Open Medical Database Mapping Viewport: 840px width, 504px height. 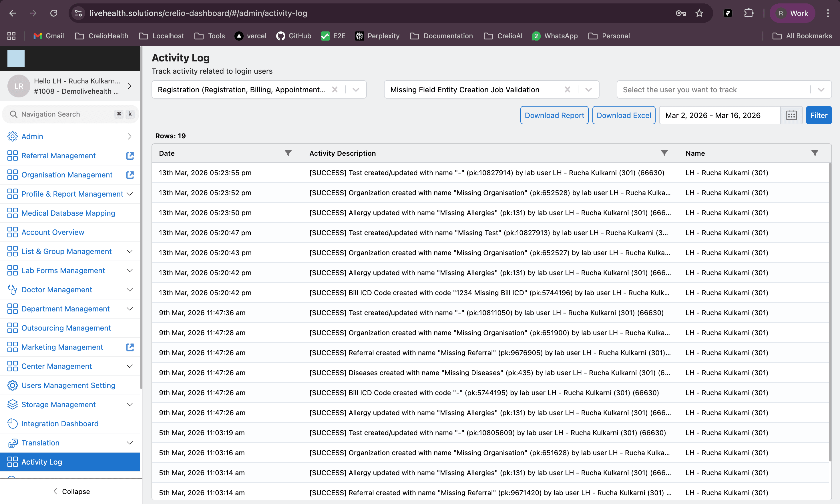pyautogui.click(x=70, y=213)
